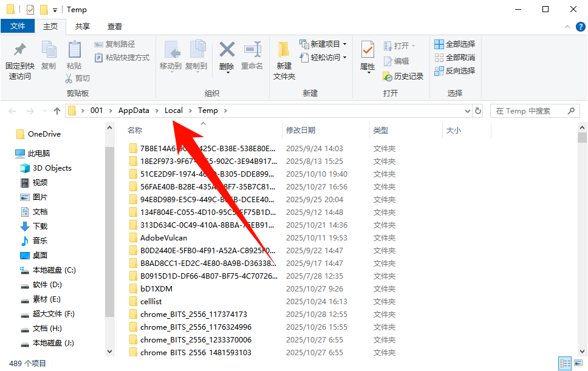Open the 文件 menu

18,26
